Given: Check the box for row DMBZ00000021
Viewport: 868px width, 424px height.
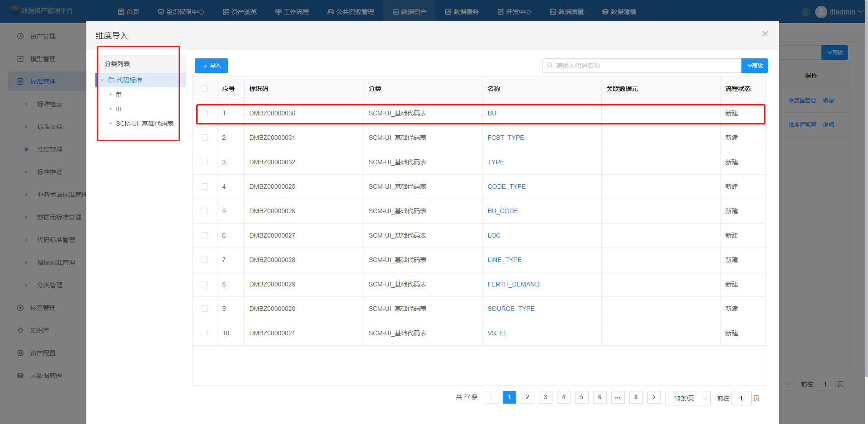Looking at the screenshot, I should pyautogui.click(x=205, y=333).
